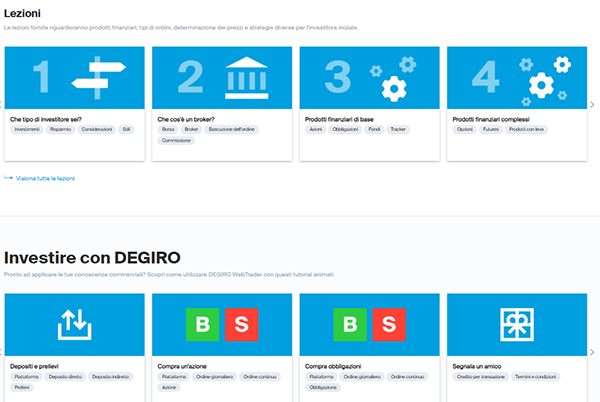Click the B/S image on Compra obbligazioni card
The height and width of the screenshot is (402, 600).
click(x=370, y=324)
